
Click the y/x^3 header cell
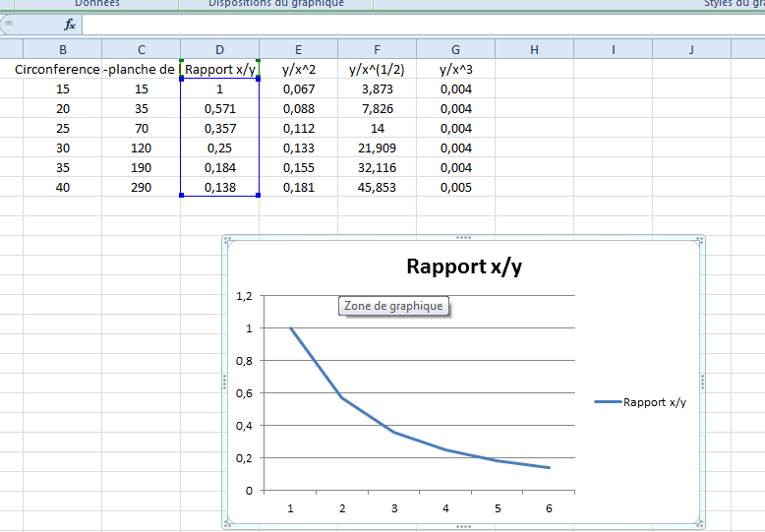pyautogui.click(x=455, y=69)
